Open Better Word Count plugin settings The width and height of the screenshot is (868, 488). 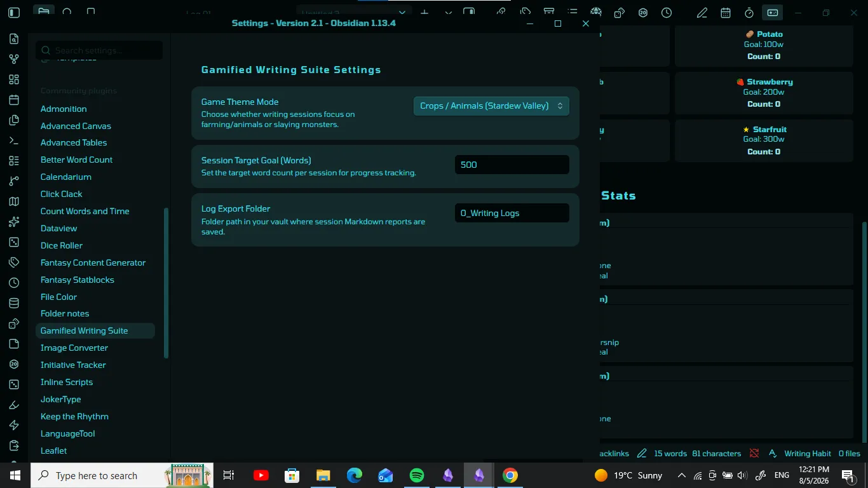(76, 159)
